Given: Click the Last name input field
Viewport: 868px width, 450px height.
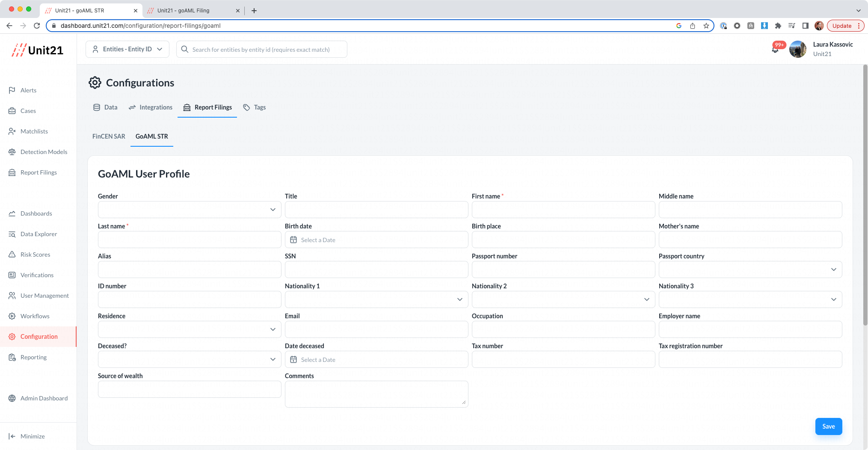Looking at the screenshot, I should coord(190,240).
